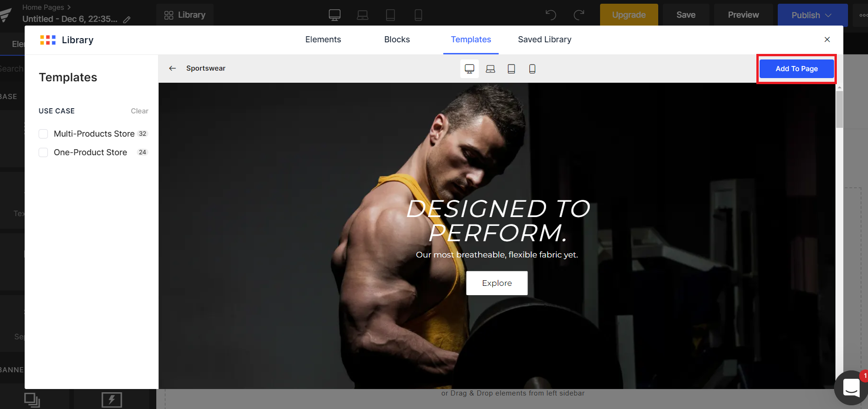Screen dimensions: 868x409
Task: Check the One-Product Store checkbox
Action: tap(43, 152)
